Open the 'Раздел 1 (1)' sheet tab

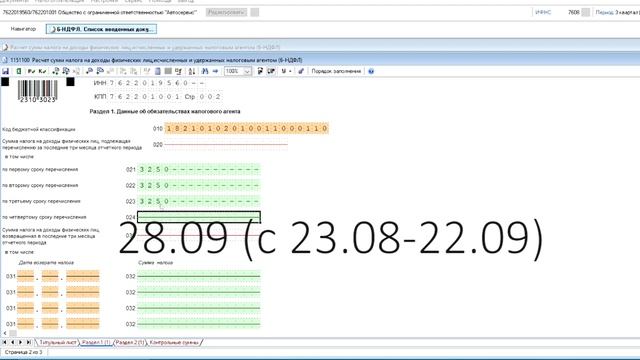tap(96, 342)
